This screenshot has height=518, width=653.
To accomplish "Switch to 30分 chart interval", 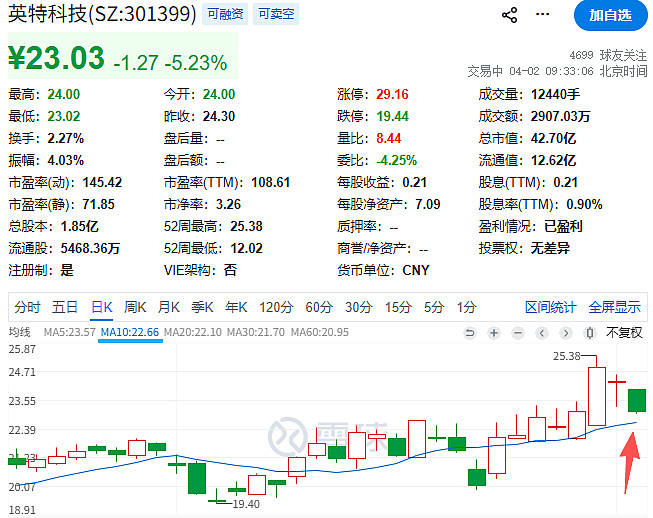I will (359, 307).
